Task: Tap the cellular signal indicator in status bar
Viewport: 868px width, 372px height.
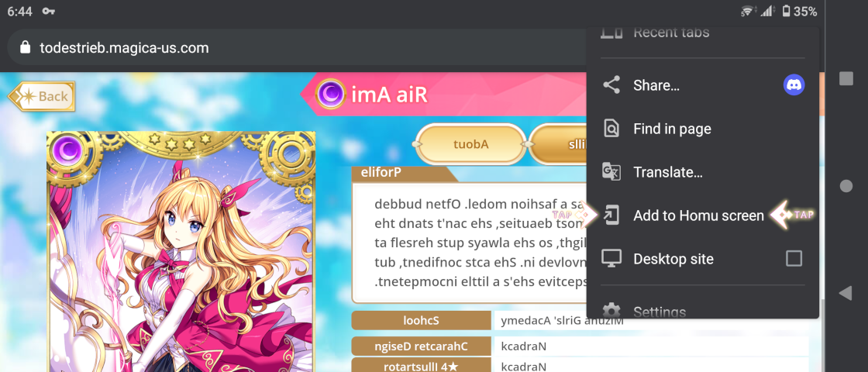Action: coord(768,11)
